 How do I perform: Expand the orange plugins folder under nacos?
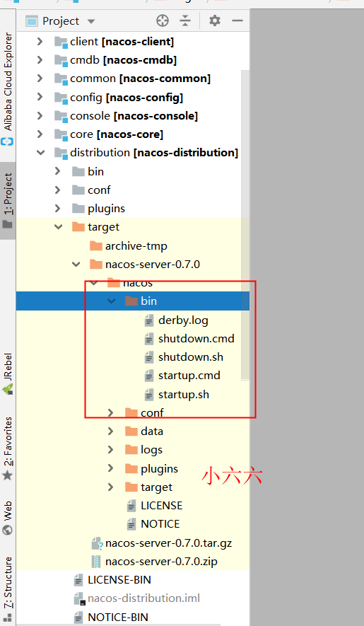tap(110, 468)
